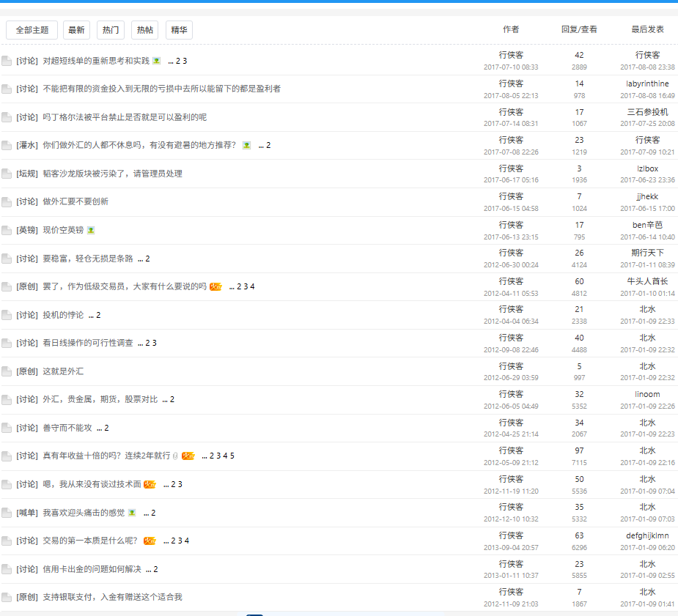Open last poster lzlbox profile
This screenshot has height=616, width=678.
click(x=647, y=168)
